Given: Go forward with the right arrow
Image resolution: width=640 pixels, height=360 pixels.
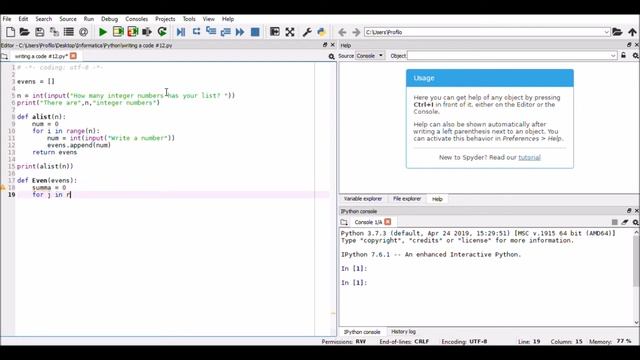Looking at the screenshot, I should (356, 32).
